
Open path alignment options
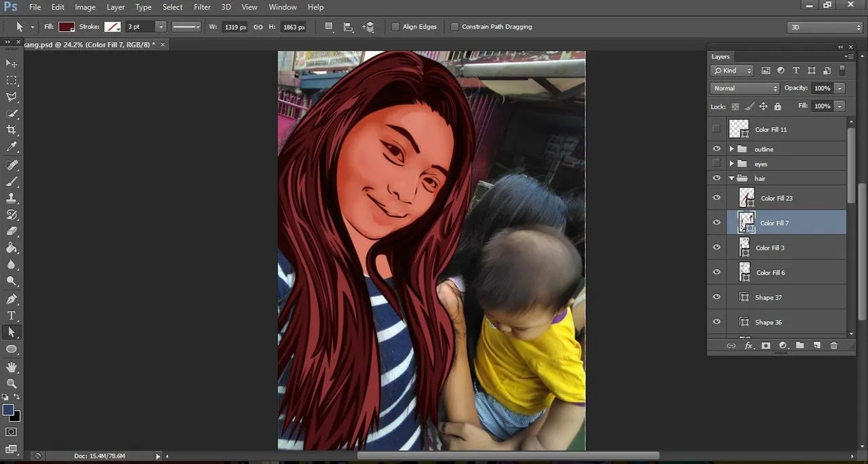(348, 27)
